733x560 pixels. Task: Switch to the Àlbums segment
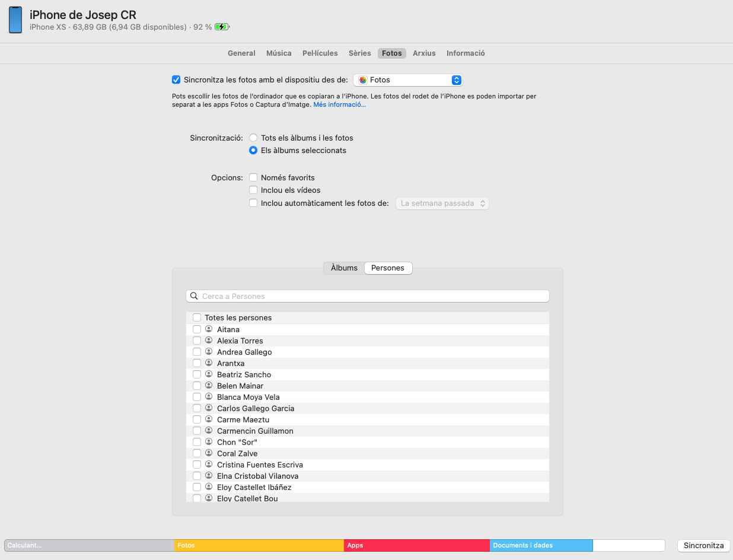pyautogui.click(x=344, y=268)
